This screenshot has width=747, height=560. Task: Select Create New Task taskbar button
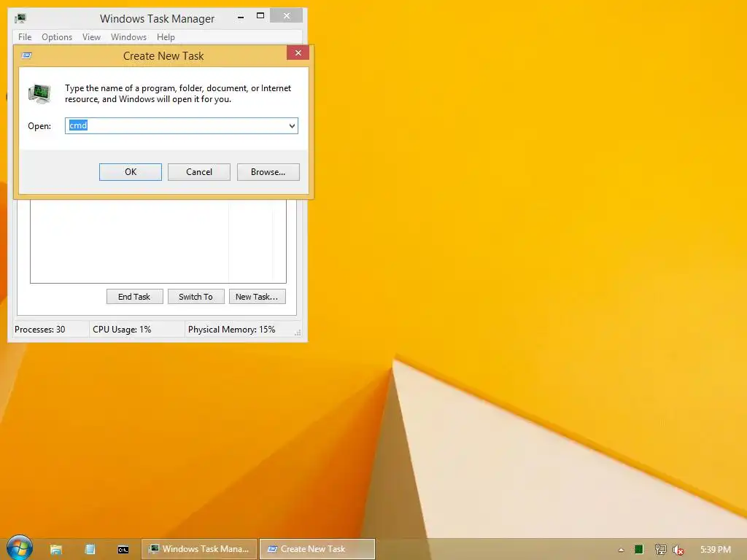[x=317, y=549]
